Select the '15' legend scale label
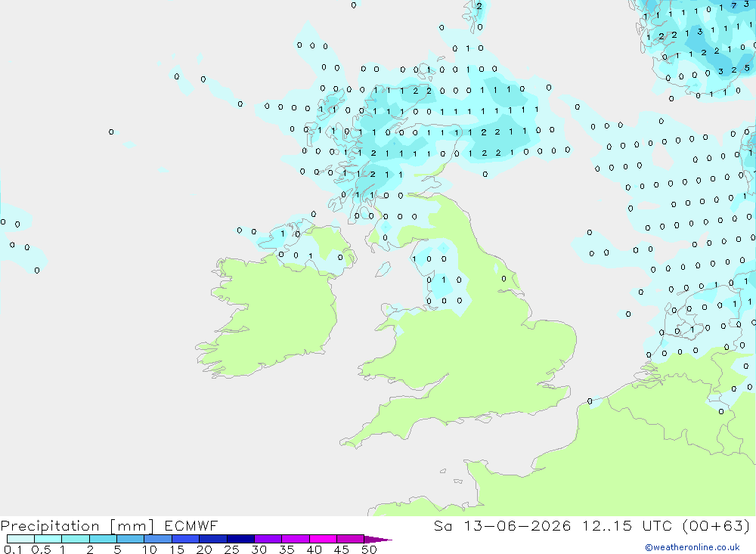 177,549
